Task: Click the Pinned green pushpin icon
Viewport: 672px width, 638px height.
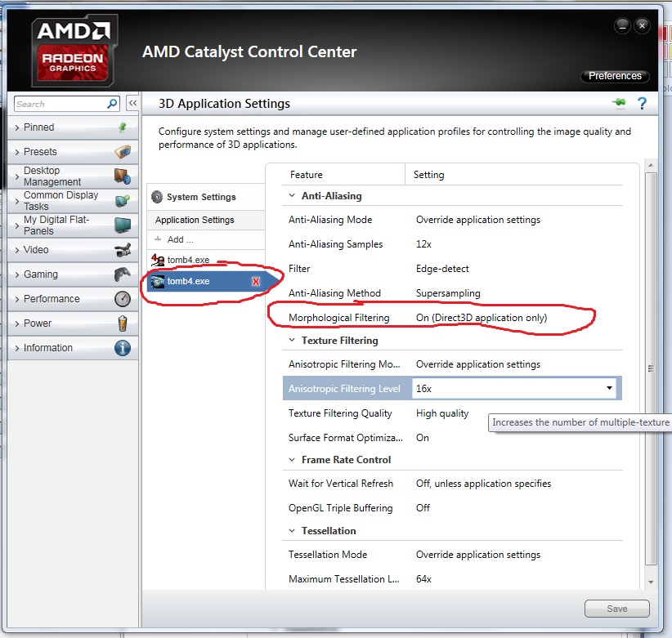Action: coord(123,127)
